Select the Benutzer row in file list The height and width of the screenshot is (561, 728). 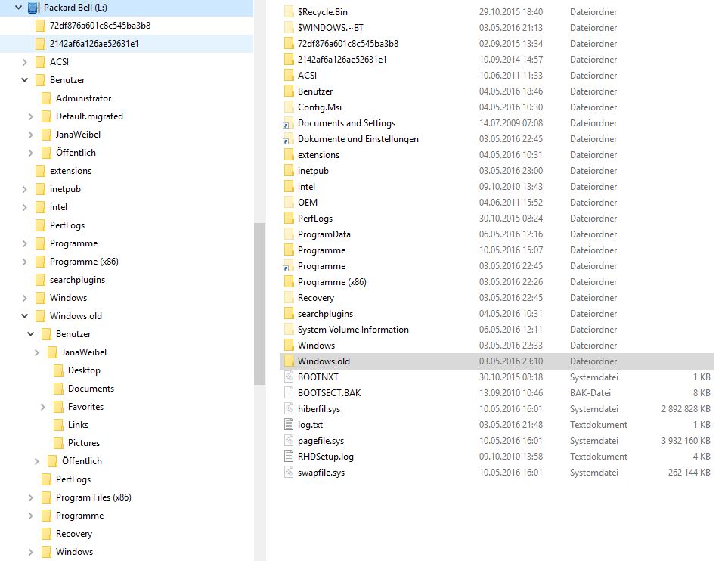tap(497, 91)
